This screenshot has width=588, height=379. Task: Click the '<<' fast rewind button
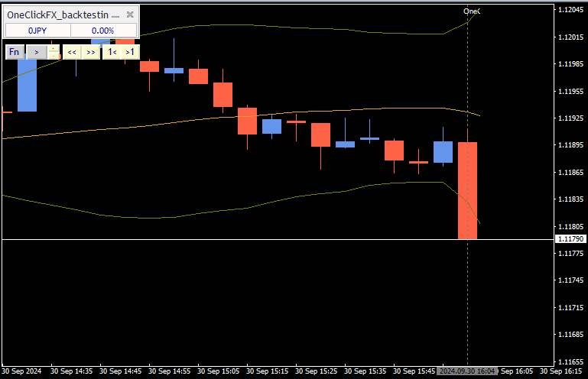(x=71, y=52)
